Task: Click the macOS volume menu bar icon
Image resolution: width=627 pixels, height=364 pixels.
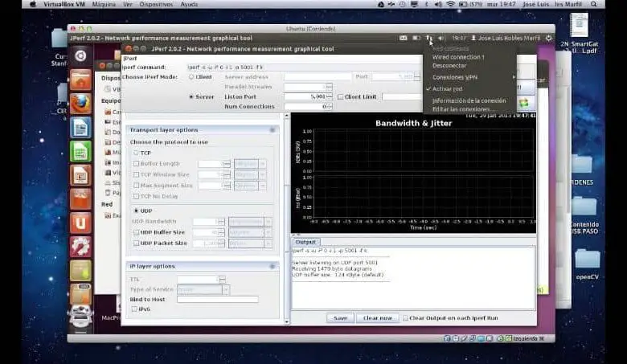Action: [438, 4]
